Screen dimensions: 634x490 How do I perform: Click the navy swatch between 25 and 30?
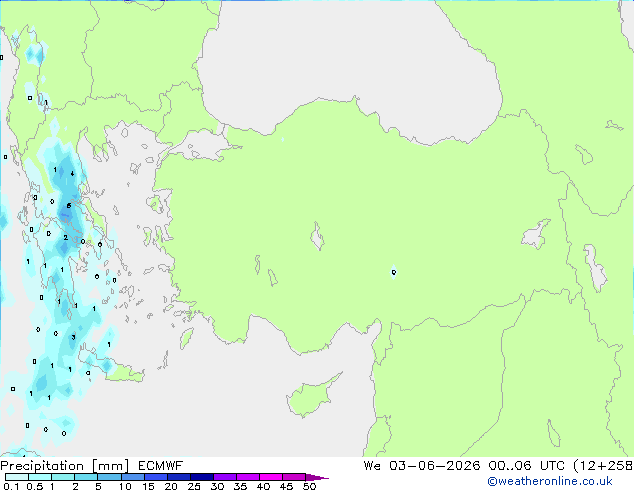click(201, 477)
